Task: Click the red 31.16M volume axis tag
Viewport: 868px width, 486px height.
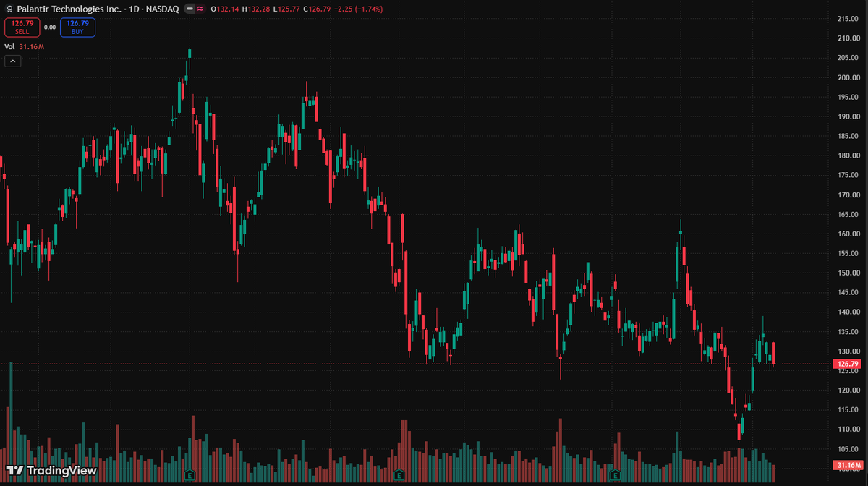Action: click(847, 465)
